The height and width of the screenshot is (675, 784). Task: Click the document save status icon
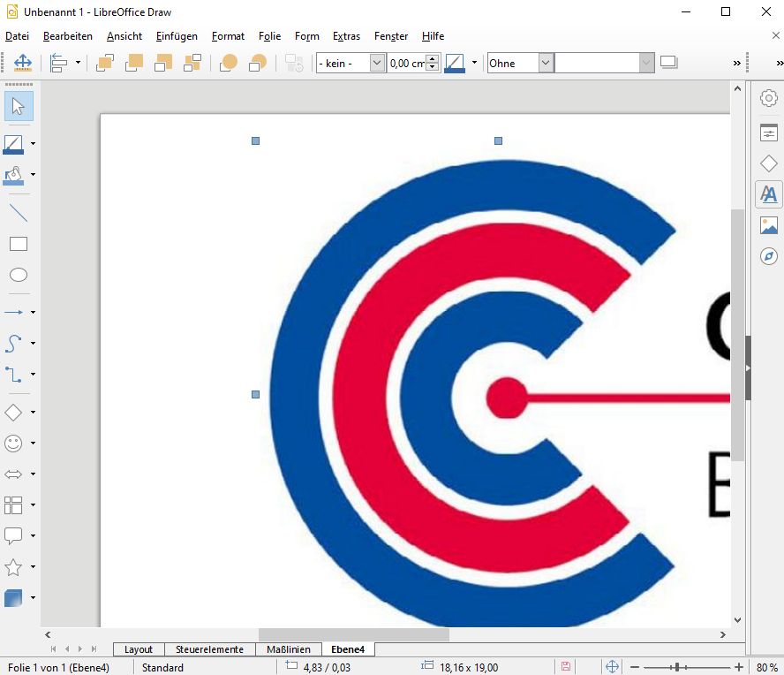[x=566, y=666]
